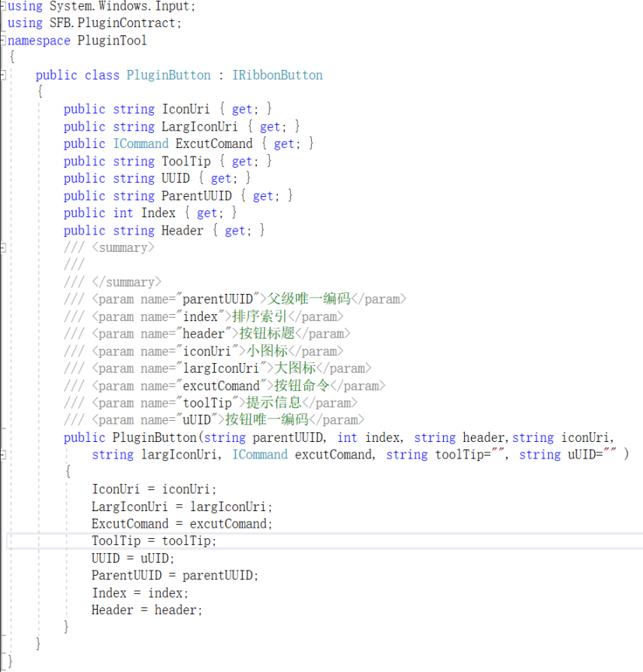
Task: Click the ToolTip property name
Action: click(186, 162)
